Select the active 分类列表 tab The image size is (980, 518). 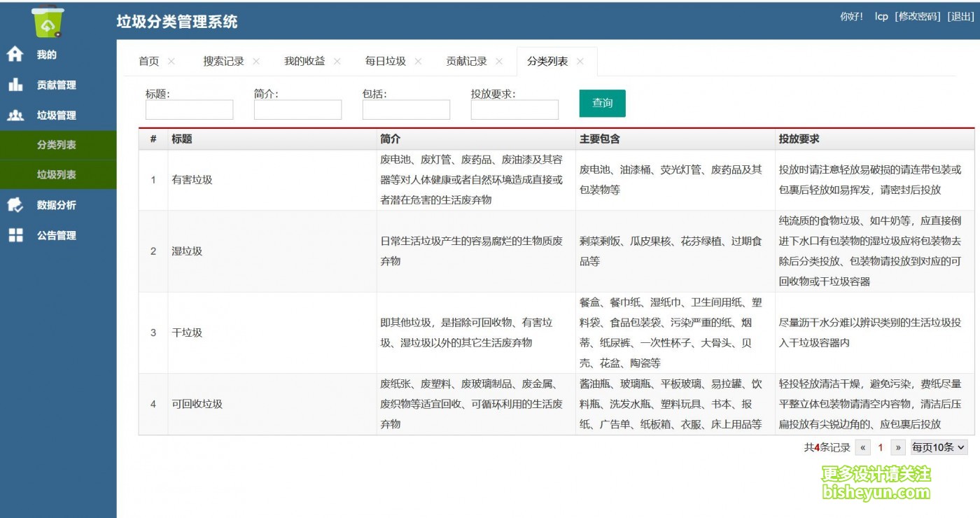(547, 62)
